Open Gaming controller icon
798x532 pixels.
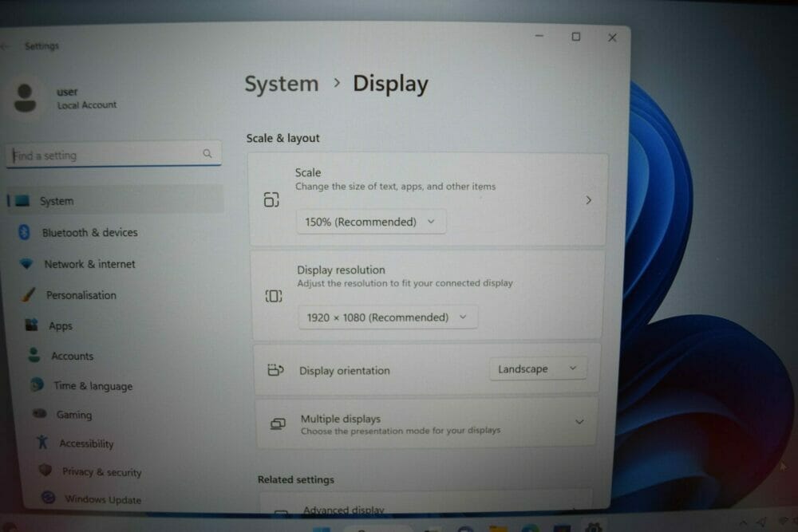coord(40,413)
